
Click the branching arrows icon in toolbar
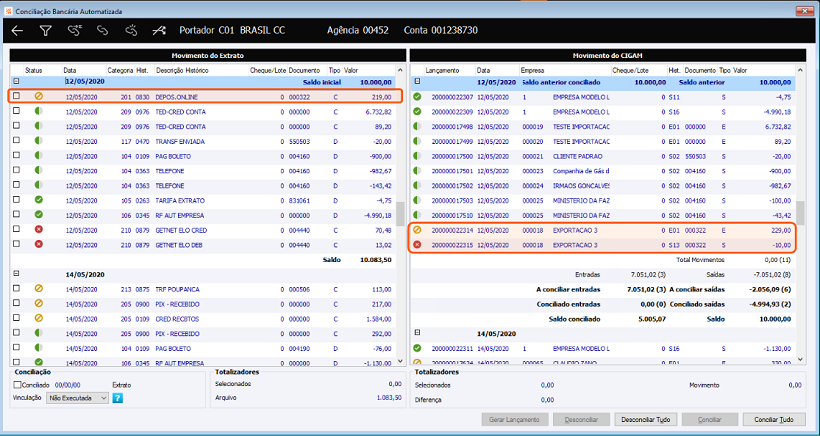tap(159, 31)
